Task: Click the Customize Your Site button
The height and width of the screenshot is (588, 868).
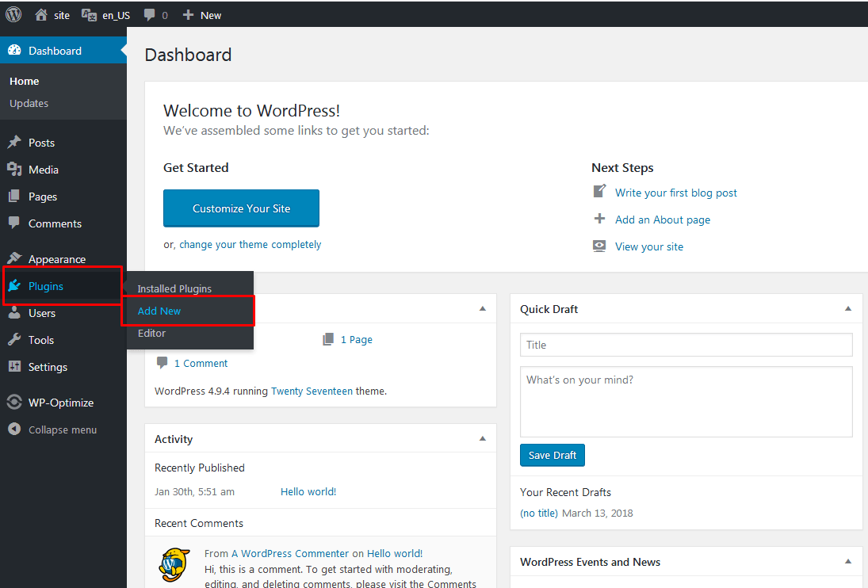Action: pyautogui.click(x=241, y=208)
